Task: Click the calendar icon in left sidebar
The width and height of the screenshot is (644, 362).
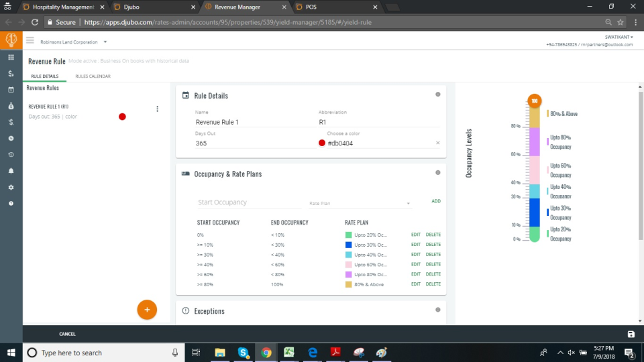Action: [x=11, y=89]
